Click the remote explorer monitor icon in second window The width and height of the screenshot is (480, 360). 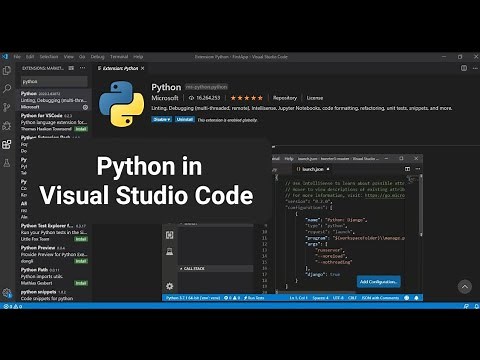pyautogui.click(x=169, y=251)
